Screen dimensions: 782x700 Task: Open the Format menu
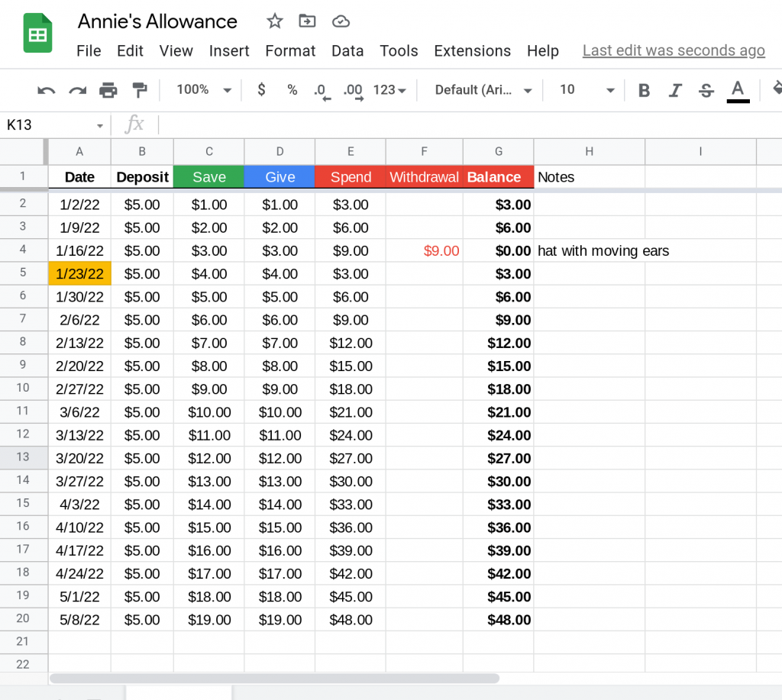[x=290, y=51]
